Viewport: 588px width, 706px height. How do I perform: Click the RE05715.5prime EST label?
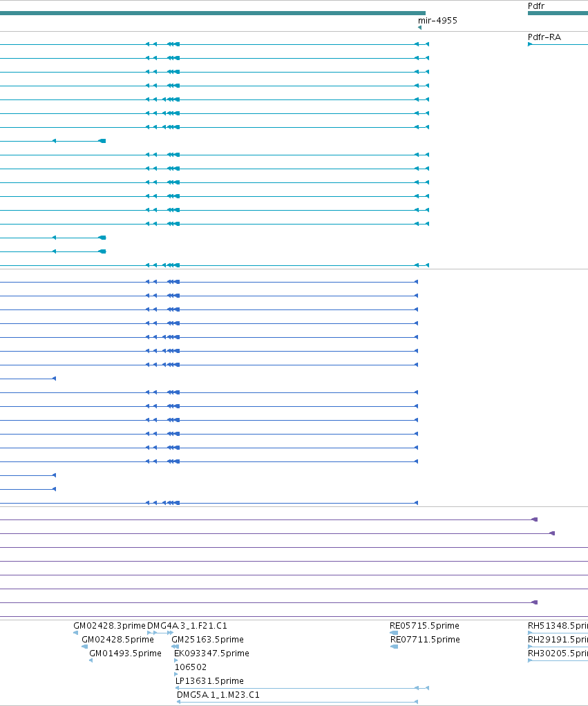[424, 625]
